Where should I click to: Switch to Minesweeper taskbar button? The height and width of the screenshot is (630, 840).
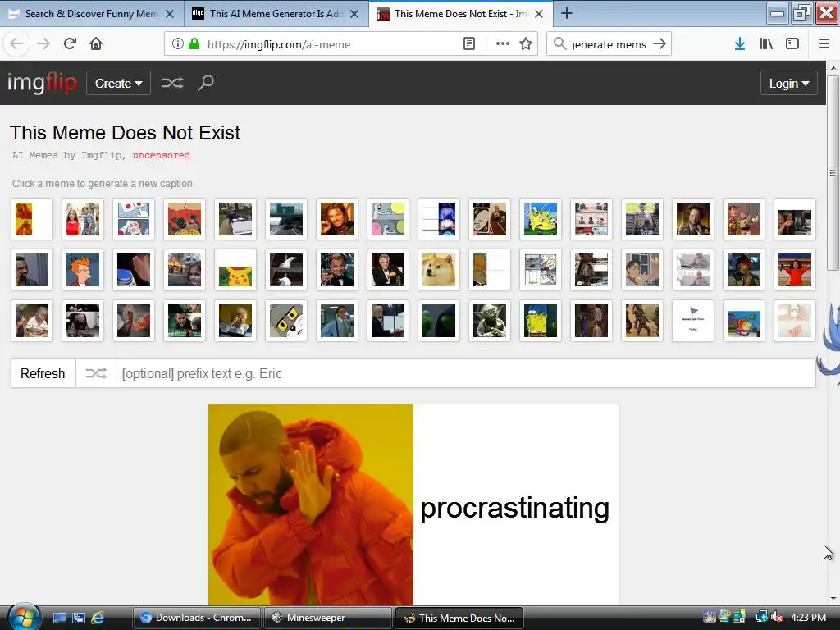[x=327, y=618]
